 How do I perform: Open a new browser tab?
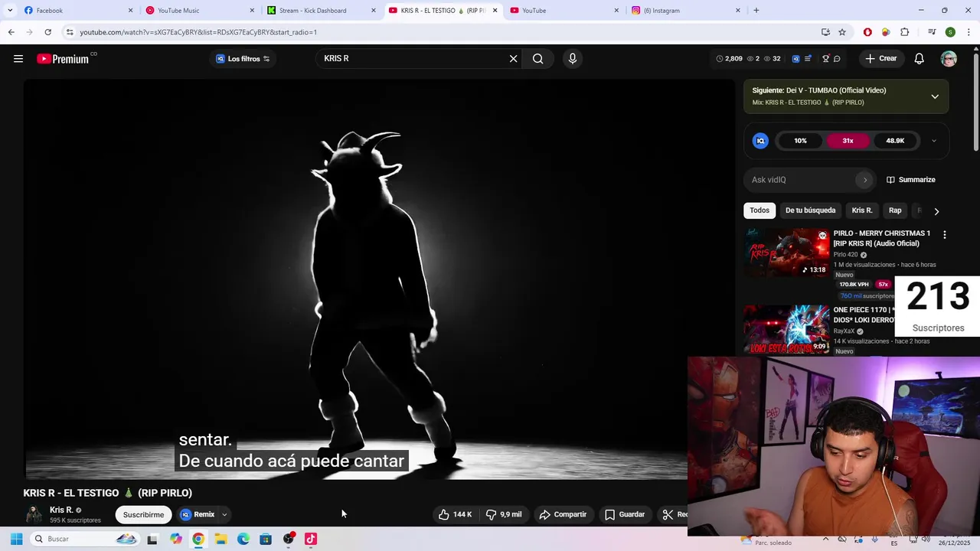coord(756,11)
